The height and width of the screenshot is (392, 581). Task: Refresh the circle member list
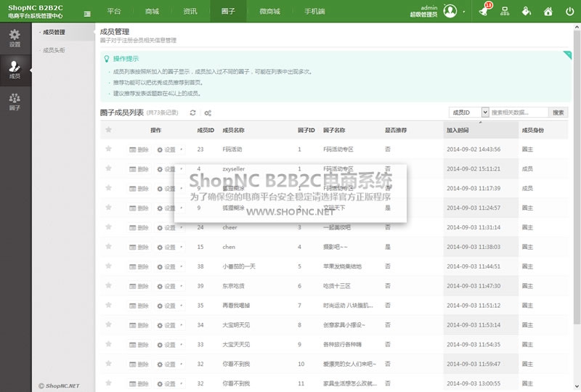[192, 113]
